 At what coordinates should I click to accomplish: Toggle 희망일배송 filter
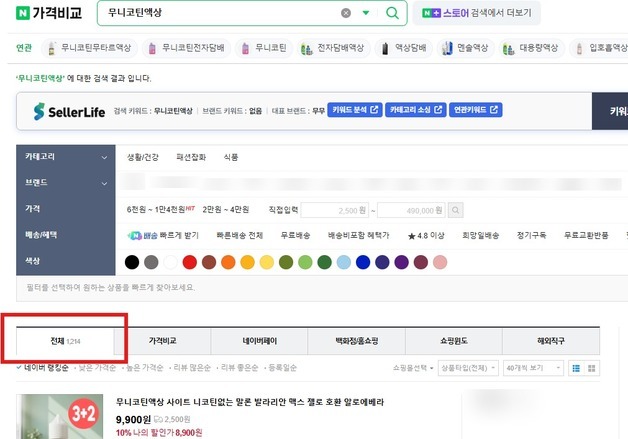click(481, 236)
